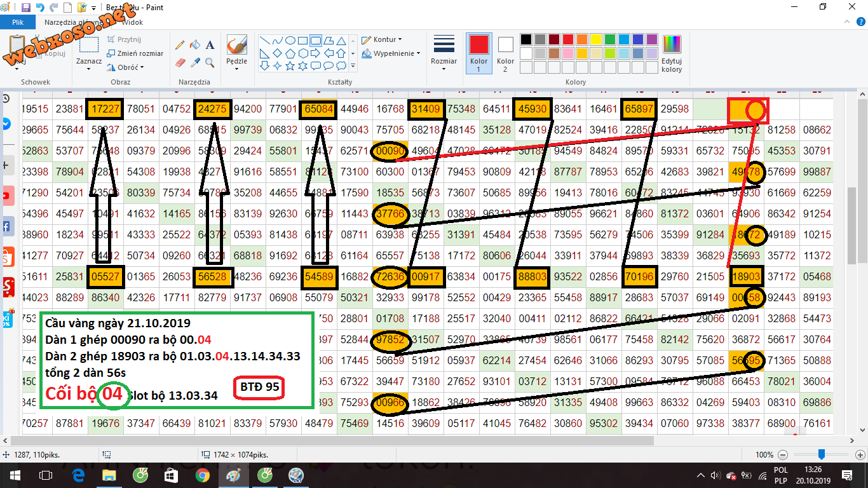
Task: Pick the purple color swatch
Action: tap(652, 39)
